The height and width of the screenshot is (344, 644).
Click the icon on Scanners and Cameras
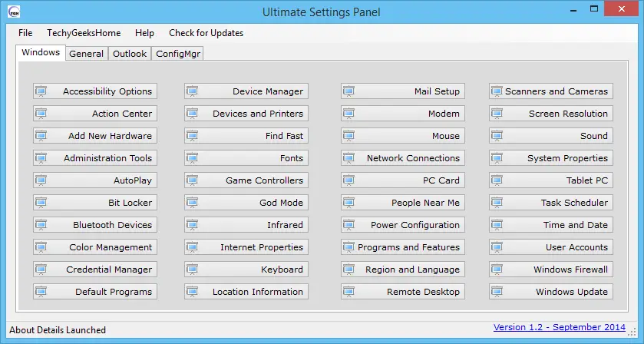click(497, 91)
